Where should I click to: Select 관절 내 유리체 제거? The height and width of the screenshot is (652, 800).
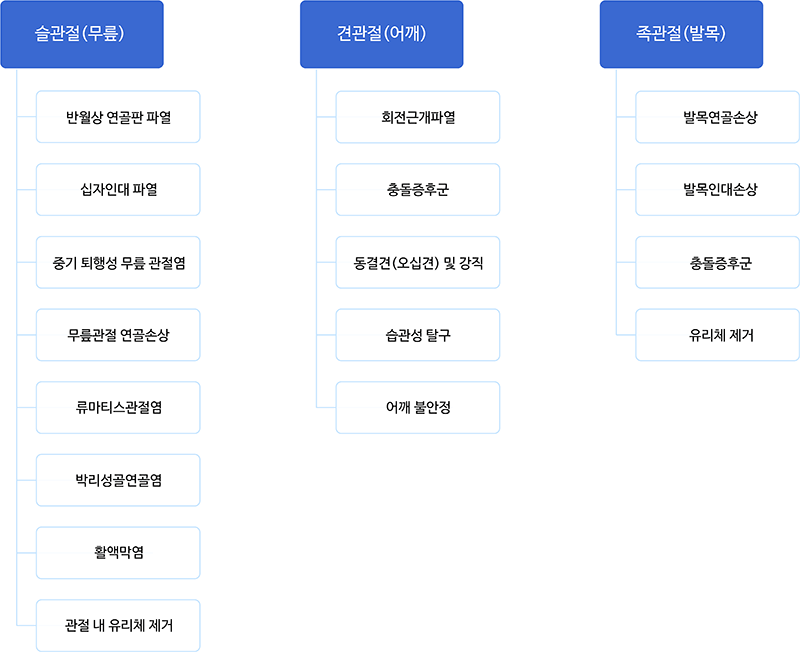pyautogui.click(x=118, y=625)
